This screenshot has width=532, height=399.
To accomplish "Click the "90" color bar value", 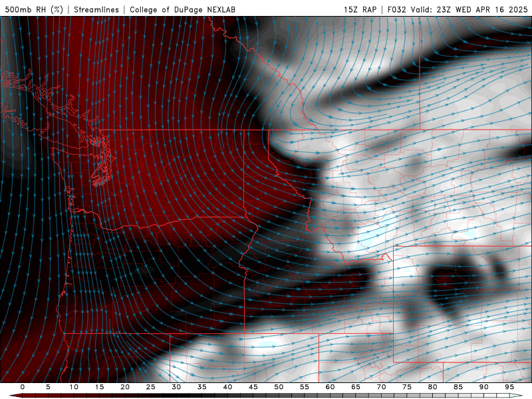I will click(x=483, y=387).
